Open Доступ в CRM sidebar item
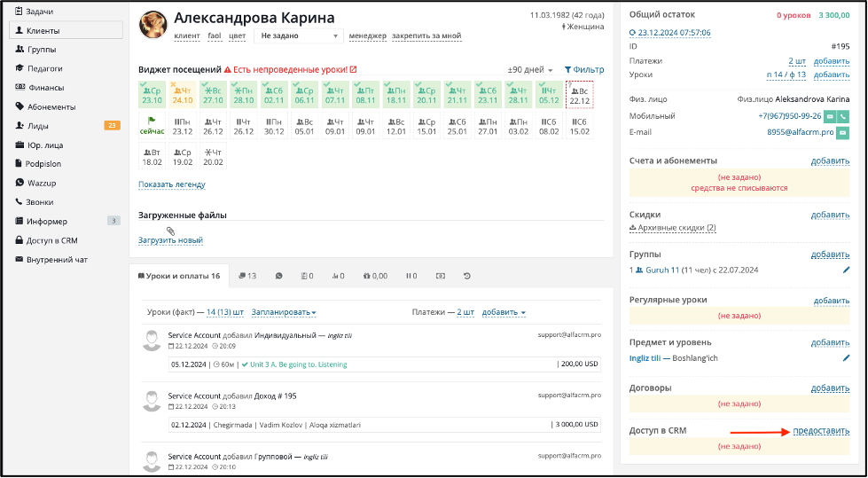868x478 pixels. click(x=46, y=240)
